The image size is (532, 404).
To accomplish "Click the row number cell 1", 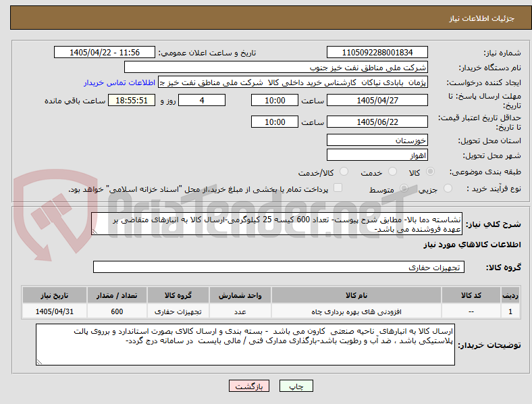I will tap(510, 311).
